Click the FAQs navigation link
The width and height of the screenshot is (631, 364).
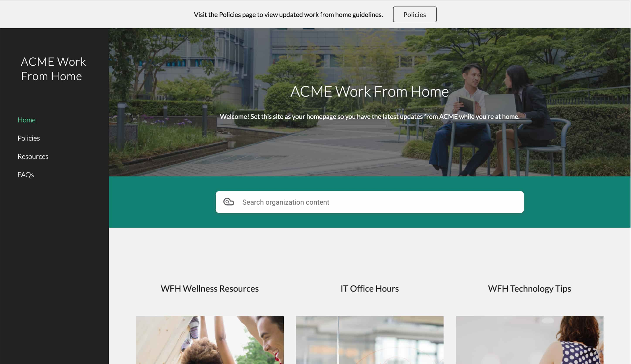(x=26, y=175)
